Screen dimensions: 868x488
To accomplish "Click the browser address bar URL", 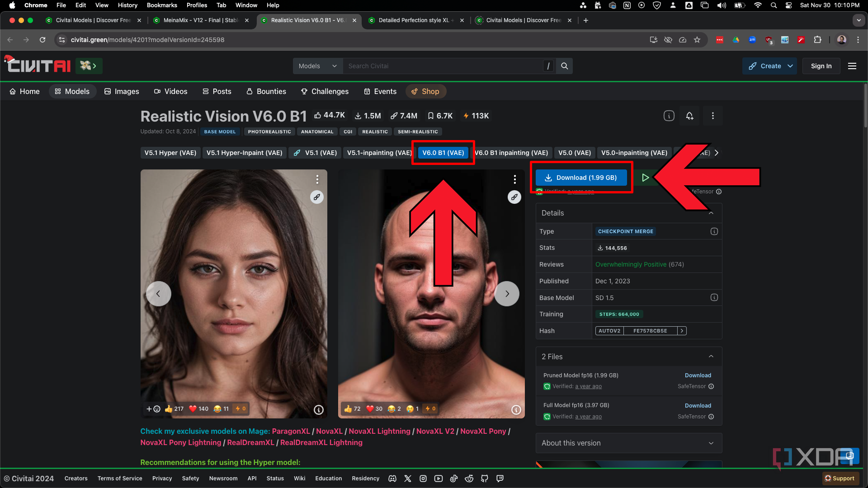I will [x=147, y=40].
